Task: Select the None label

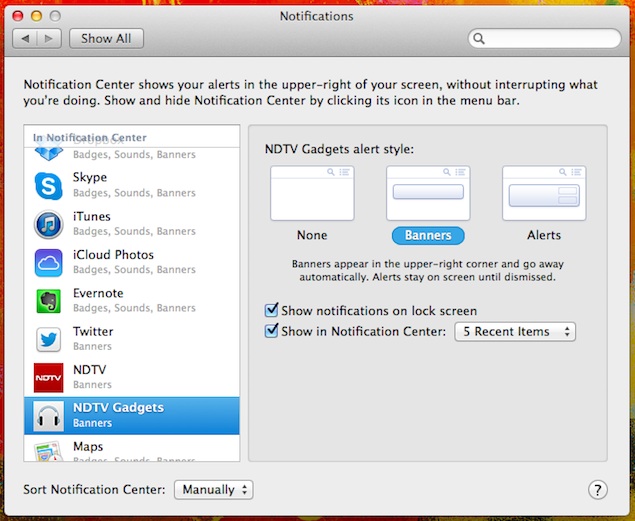Action: coord(312,235)
